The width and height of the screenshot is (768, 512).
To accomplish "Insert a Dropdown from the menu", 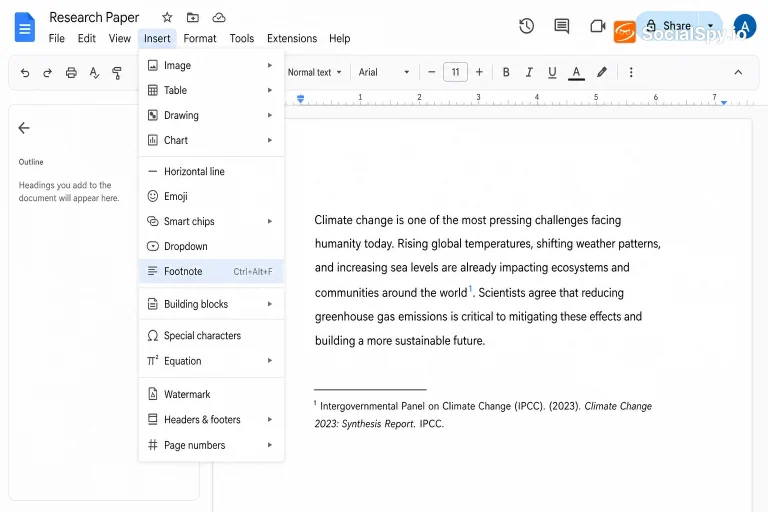I will (211, 246).
